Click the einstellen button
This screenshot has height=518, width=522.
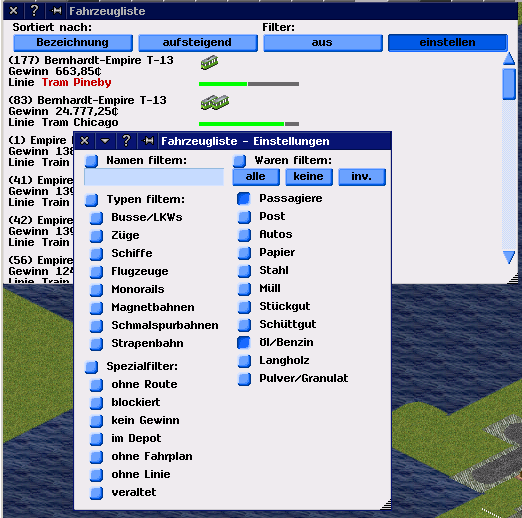point(448,43)
